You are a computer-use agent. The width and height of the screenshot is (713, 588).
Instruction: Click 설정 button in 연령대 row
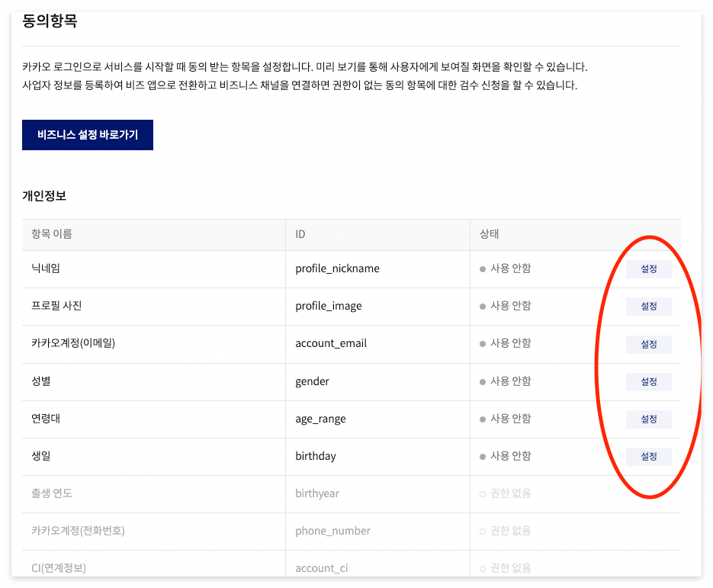point(648,419)
